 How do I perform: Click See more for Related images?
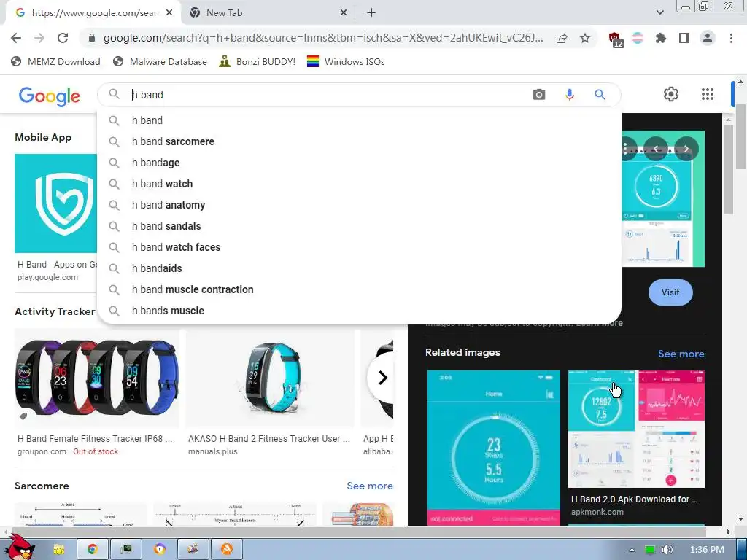[x=681, y=354]
